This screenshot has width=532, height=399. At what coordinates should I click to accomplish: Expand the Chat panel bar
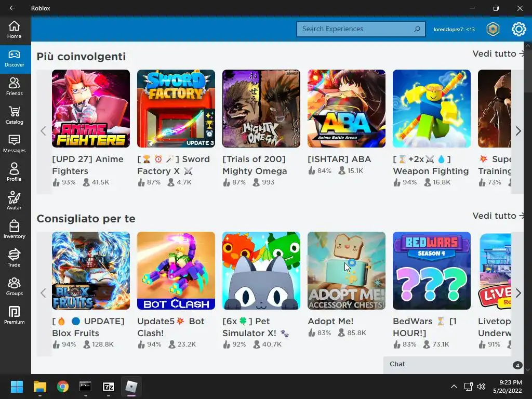tap(453, 365)
